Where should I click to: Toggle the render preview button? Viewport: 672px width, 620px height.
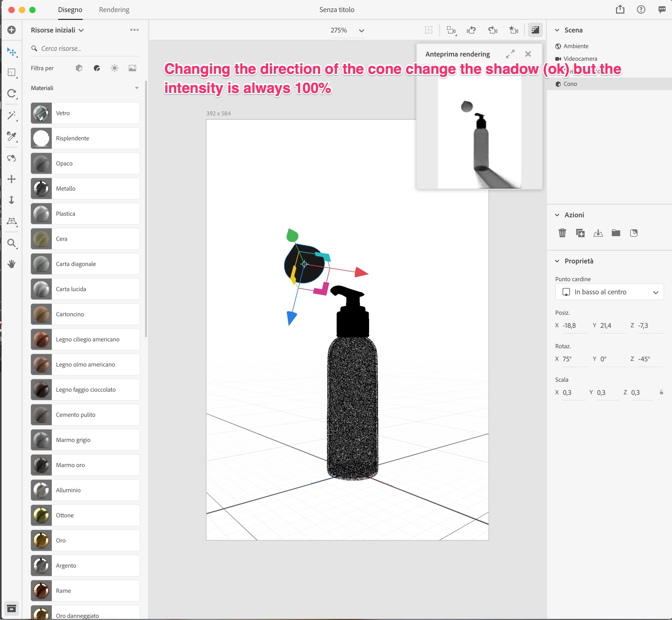pyautogui.click(x=535, y=30)
